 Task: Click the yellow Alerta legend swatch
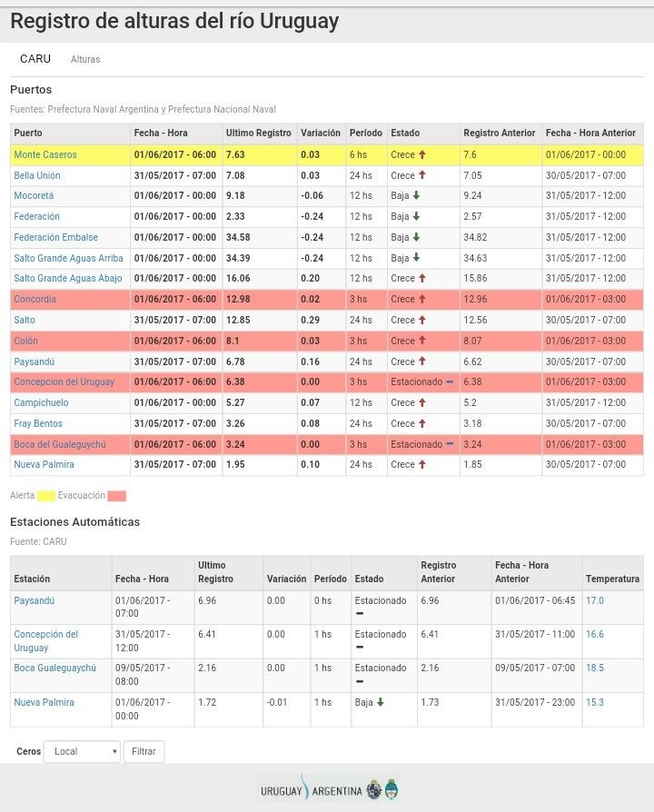click(47, 496)
